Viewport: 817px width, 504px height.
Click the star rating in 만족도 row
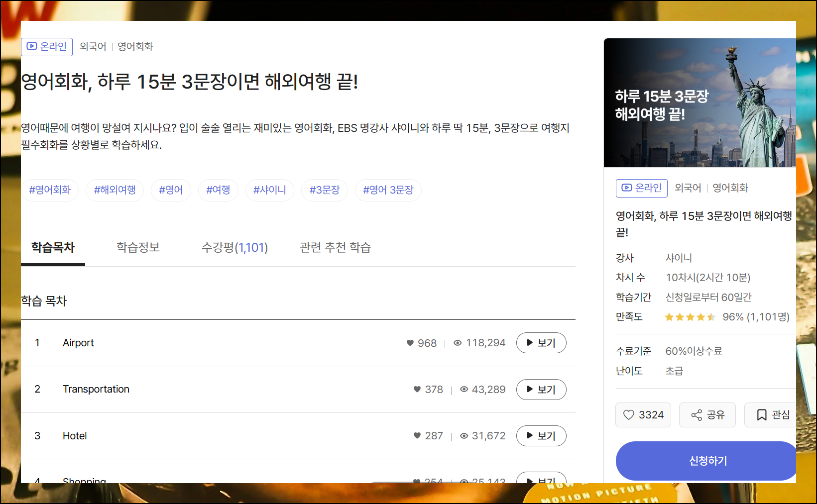pos(690,317)
